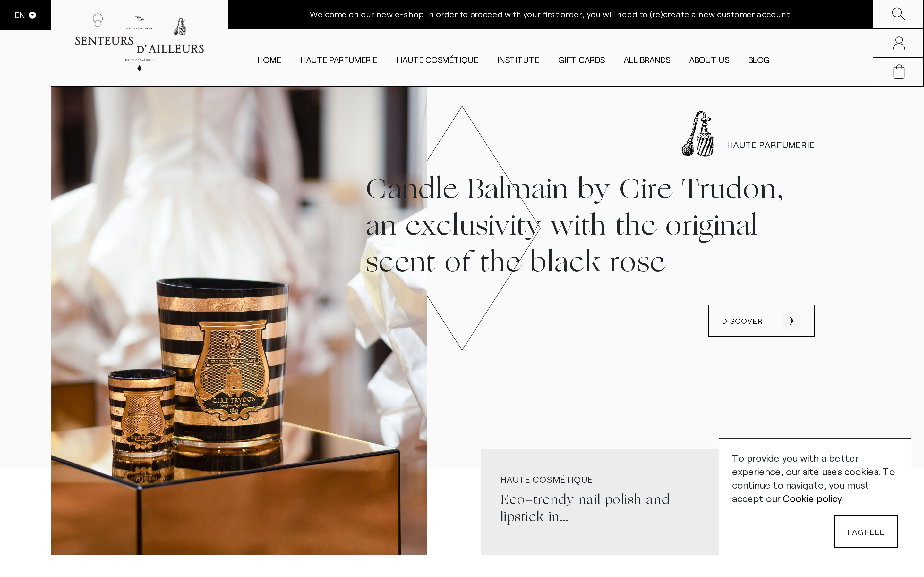Open the shopping bag icon
This screenshot has height=577, width=924.
click(898, 71)
